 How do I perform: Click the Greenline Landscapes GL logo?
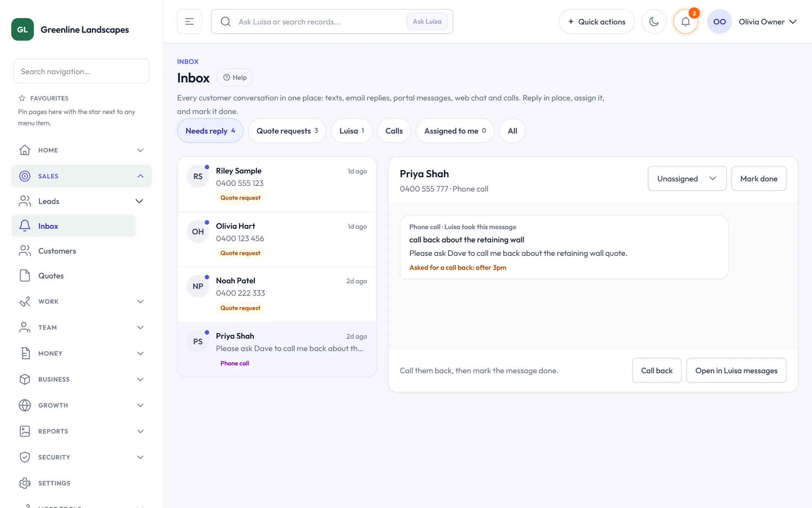click(23, 29)
